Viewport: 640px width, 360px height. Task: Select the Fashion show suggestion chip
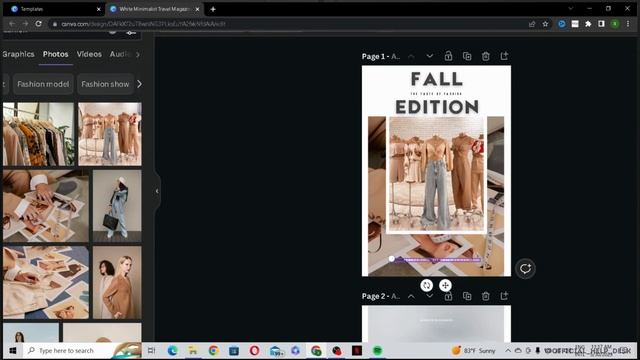click(105, 84)
